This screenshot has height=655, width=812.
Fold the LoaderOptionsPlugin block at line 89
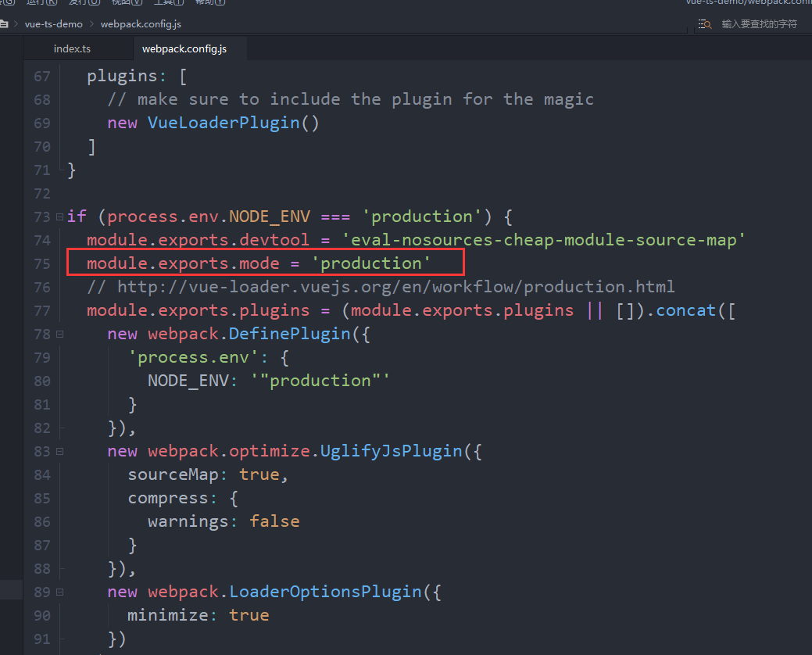point(59,592)
